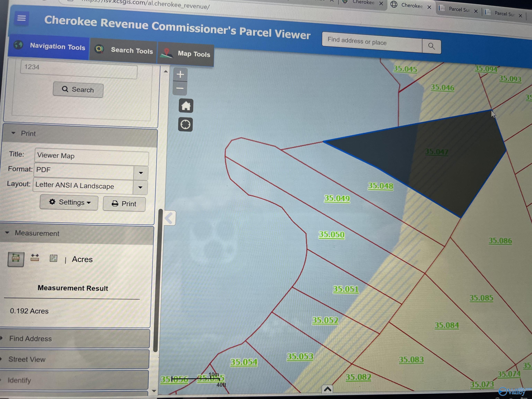Expand the Street View section
This screenshot has height=399, width=532.
tap(74, 359)
